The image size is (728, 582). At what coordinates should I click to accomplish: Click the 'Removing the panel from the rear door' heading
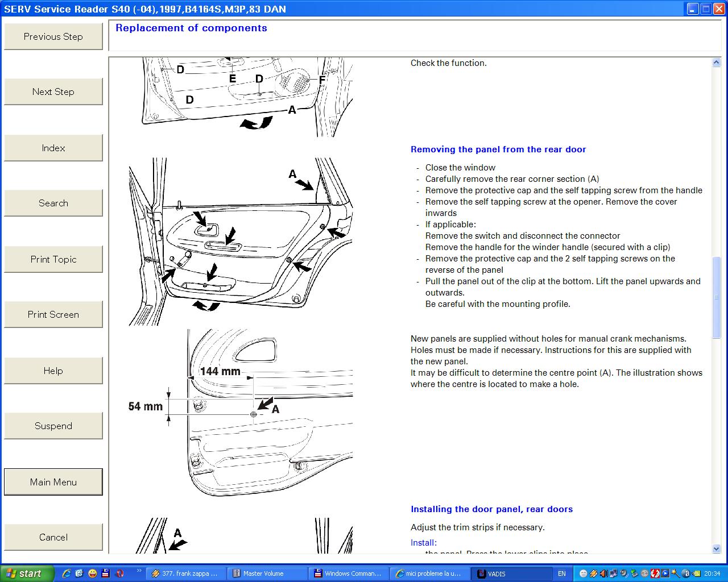pos(498,149)
